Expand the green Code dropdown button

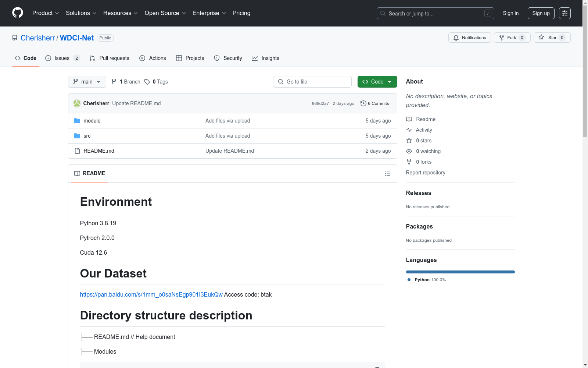point(377,82)
